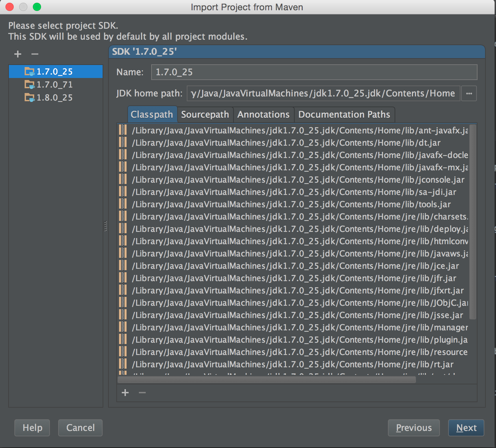Cancel the Maven import dialog

(x=80, y=427)
